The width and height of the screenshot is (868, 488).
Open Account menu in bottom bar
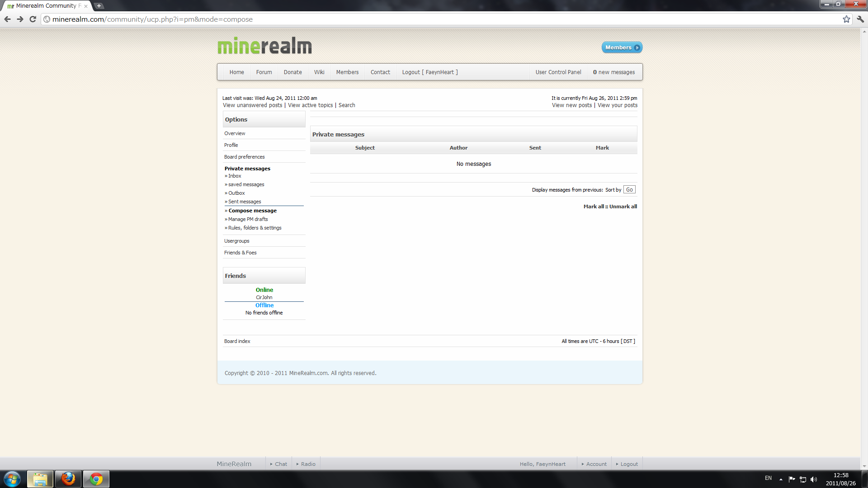594,464
